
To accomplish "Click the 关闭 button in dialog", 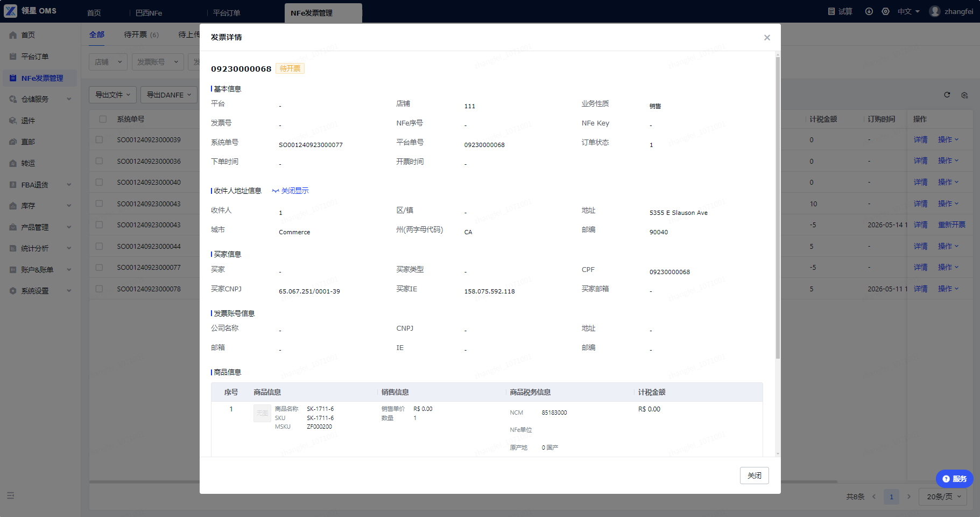I will (754, 476).
